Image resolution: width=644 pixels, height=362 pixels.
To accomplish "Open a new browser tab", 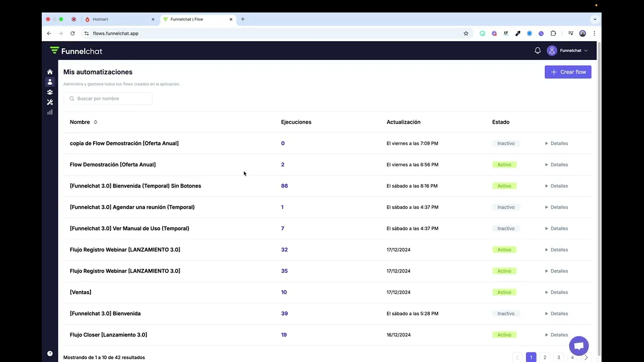I will [x=243, y=19].
